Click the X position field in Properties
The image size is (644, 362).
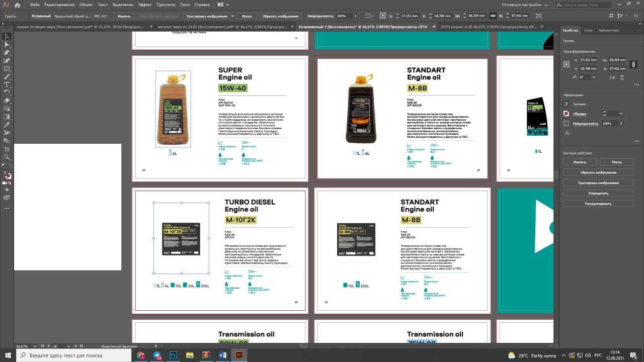click(x=588, y=60)
